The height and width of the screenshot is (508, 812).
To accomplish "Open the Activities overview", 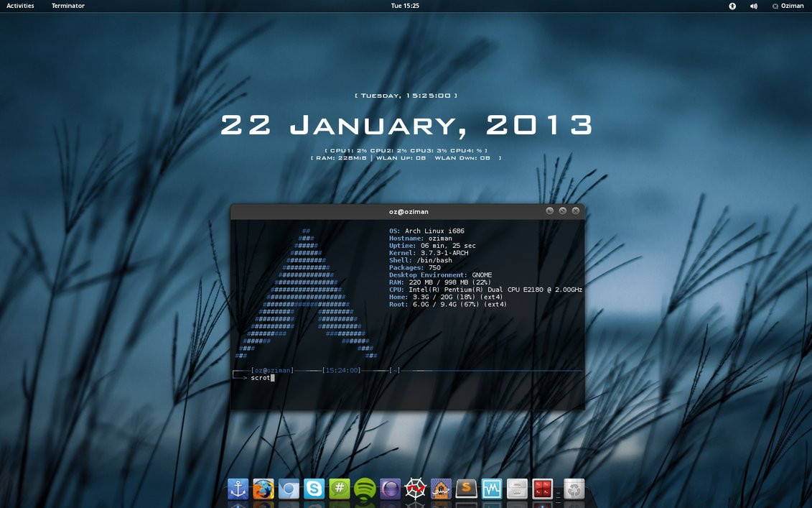I will tap(20, 6).
